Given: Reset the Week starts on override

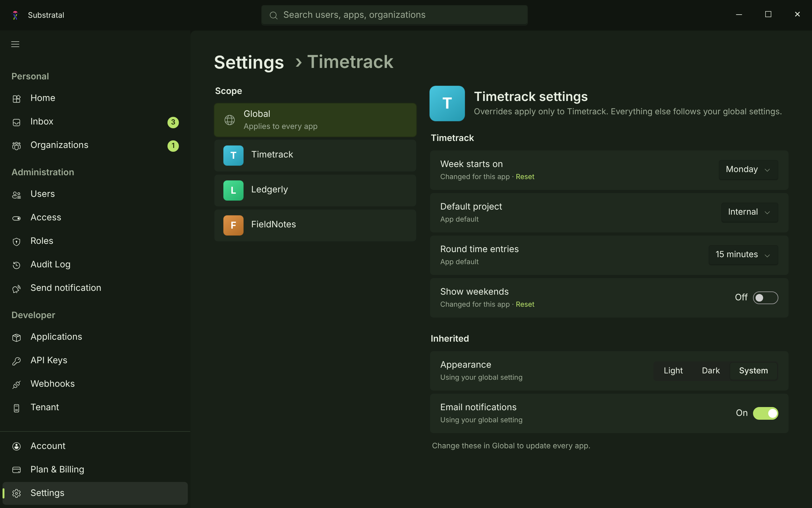Looking at the screenshot, I should coord(525,177).
